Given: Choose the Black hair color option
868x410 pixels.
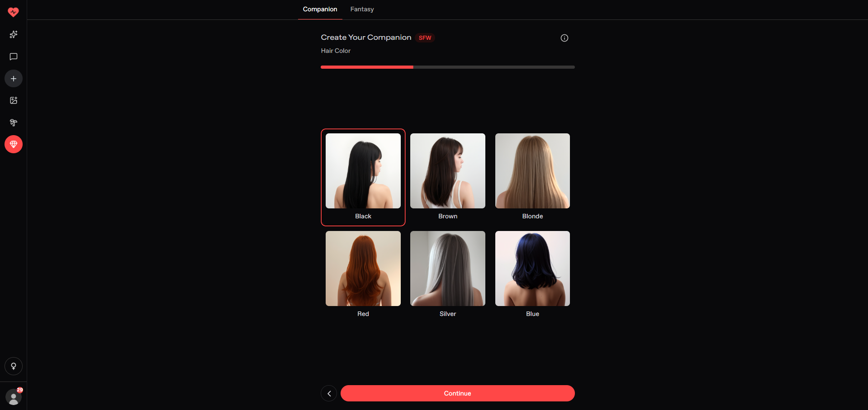Looking at the screenshot, I should (x=363, y=171).
